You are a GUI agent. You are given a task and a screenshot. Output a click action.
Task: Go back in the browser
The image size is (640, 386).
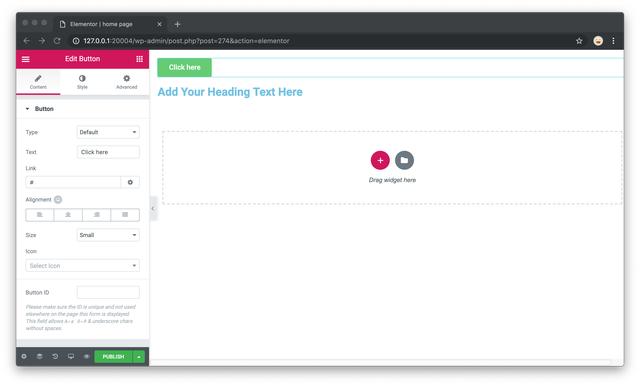27,41
